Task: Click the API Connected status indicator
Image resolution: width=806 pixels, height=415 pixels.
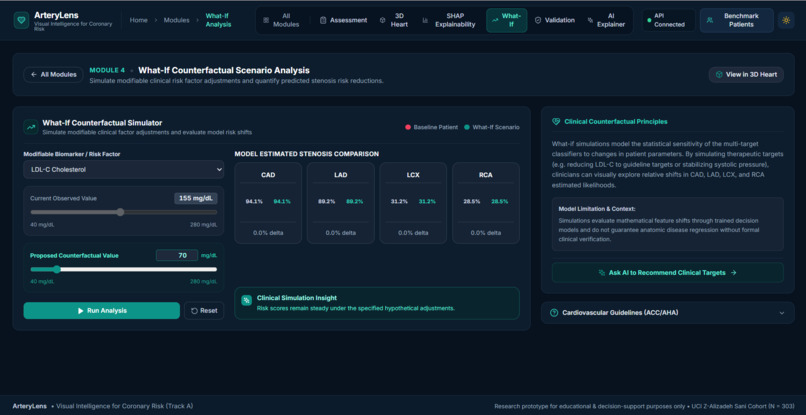Action: pyautogui.click(x=668, y=20)
